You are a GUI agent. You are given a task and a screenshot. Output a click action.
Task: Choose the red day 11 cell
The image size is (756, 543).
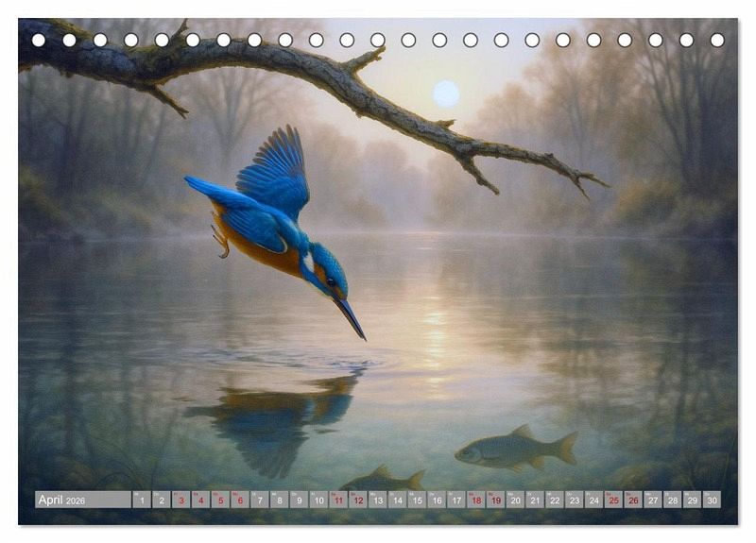click(338, 500)
